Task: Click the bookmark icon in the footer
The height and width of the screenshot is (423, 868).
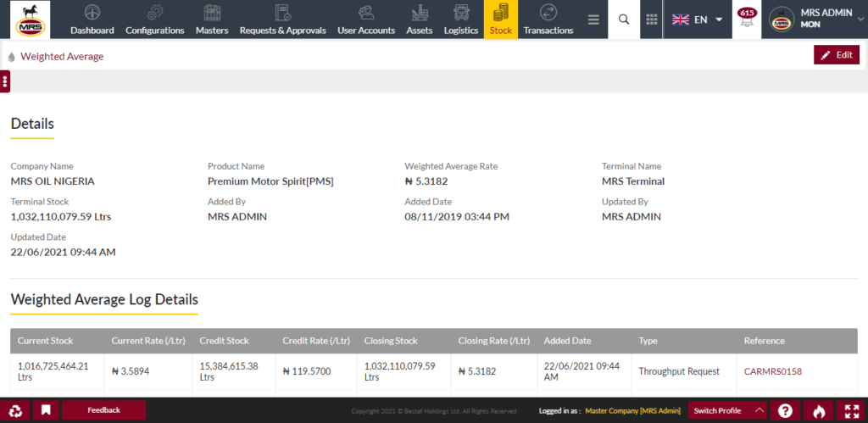Action: pos(46,410)
